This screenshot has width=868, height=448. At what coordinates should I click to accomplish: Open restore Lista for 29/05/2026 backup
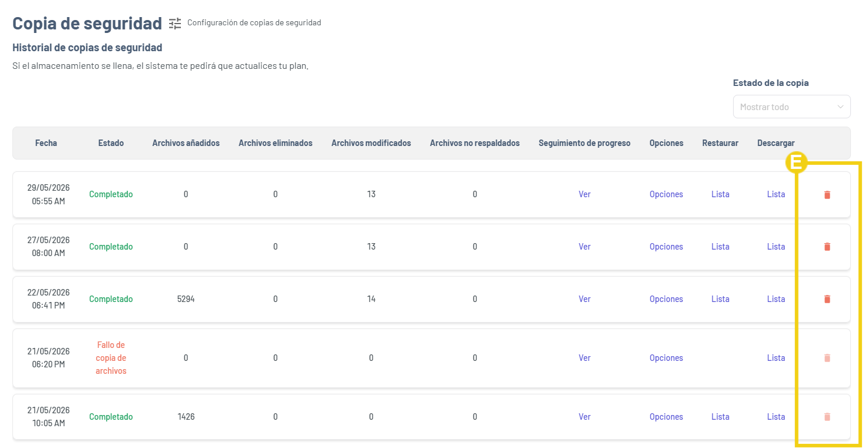(720, 194)
